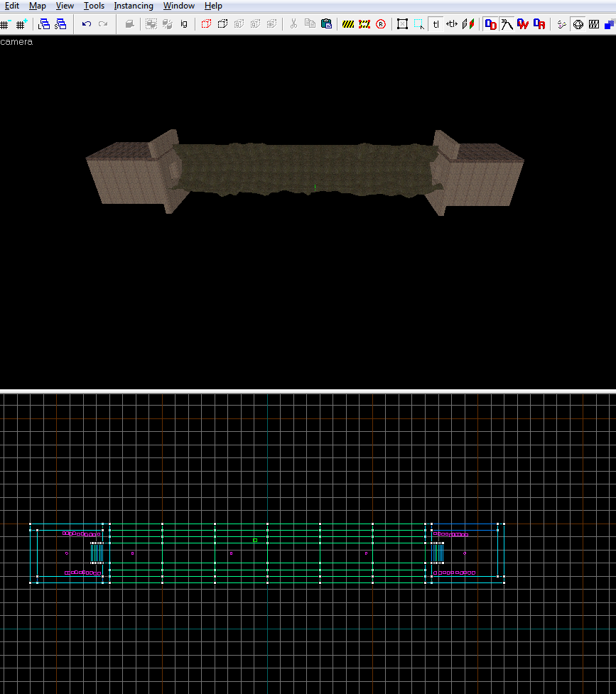Click the Cut scissors icon
616x694 pixels.
[293, 24]
